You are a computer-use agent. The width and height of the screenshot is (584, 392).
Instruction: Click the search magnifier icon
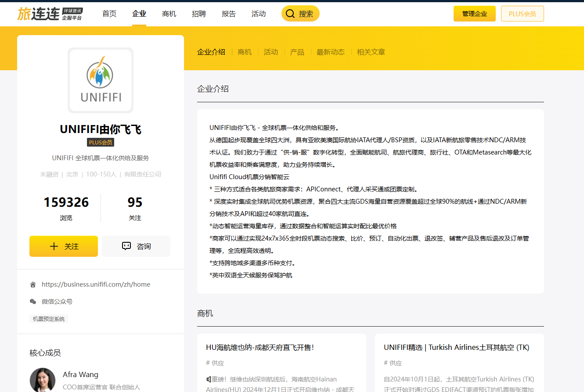290,14
